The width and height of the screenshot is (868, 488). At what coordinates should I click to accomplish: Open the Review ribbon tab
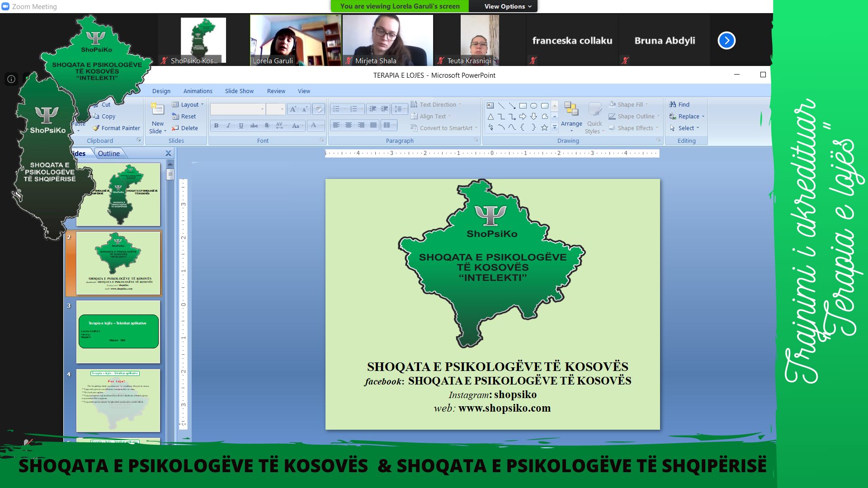coord(276,91)
